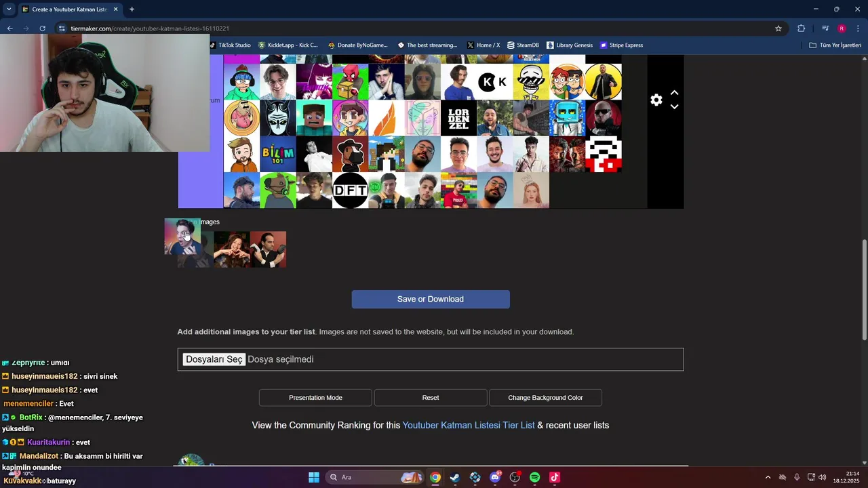Open a new browser tab
The image size is (868, 488).
coord(132,9)
